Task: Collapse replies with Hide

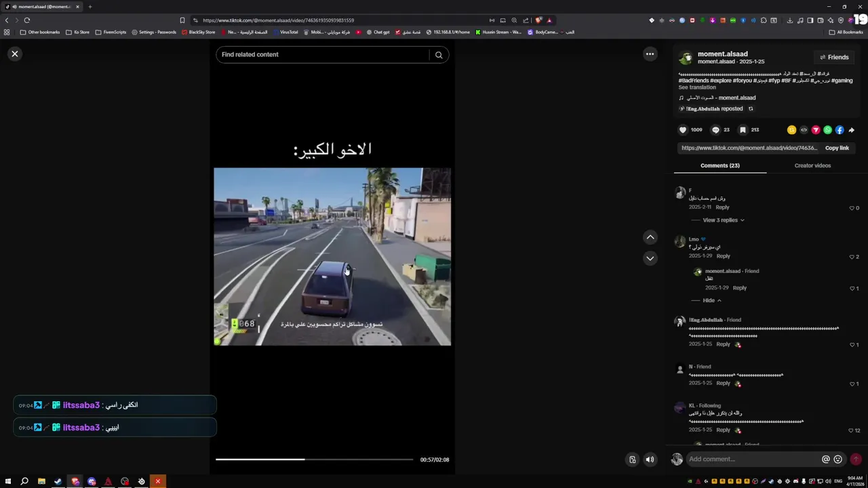Action: tap(711, 300)
